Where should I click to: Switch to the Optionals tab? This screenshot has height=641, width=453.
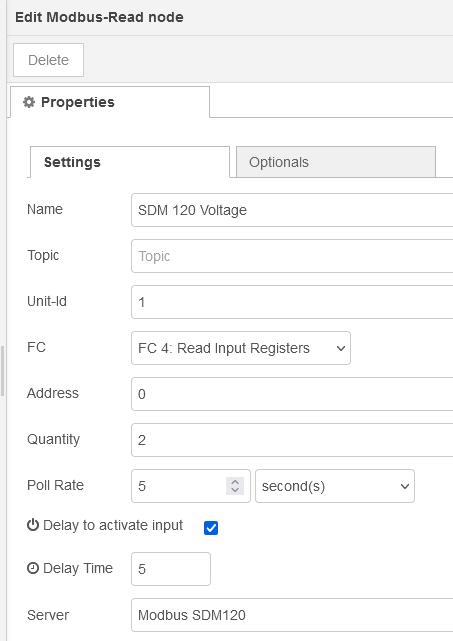(x=336, y=162)
